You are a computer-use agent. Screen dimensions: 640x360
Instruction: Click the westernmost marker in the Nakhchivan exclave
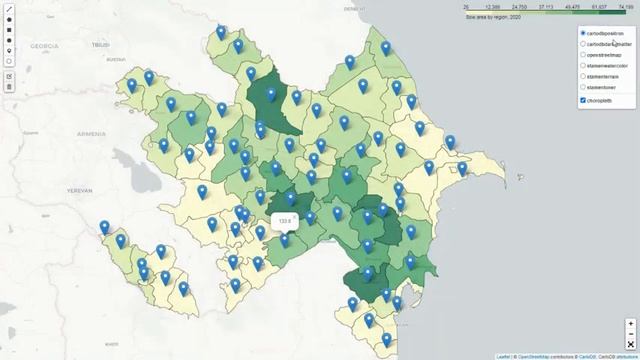pos(104,227)
